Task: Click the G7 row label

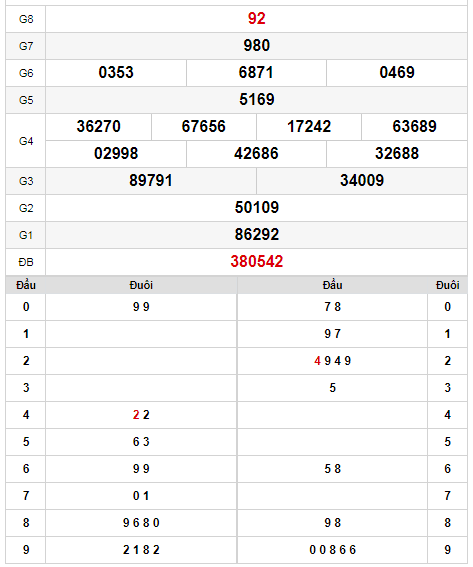Action: (x=26, y=46)
